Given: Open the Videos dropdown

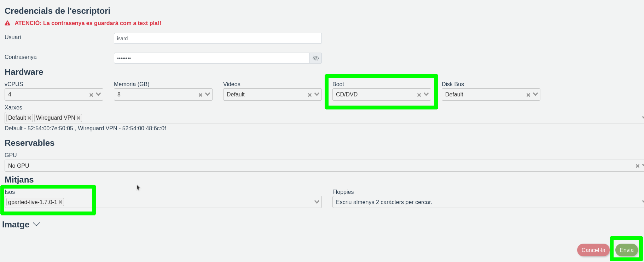Looking at the screenshot, I should pyautogui.click(x=317, y=94).
